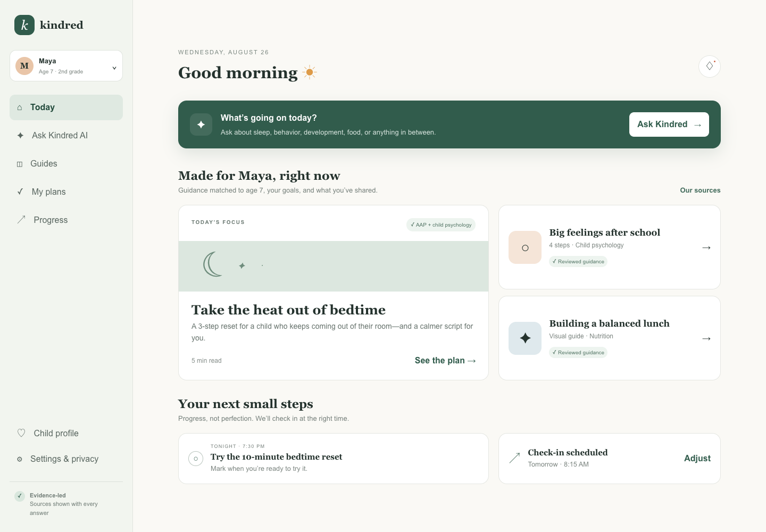Open notifications bell at top right
Screen dimensions: 766x532
(x=710, y=66)
